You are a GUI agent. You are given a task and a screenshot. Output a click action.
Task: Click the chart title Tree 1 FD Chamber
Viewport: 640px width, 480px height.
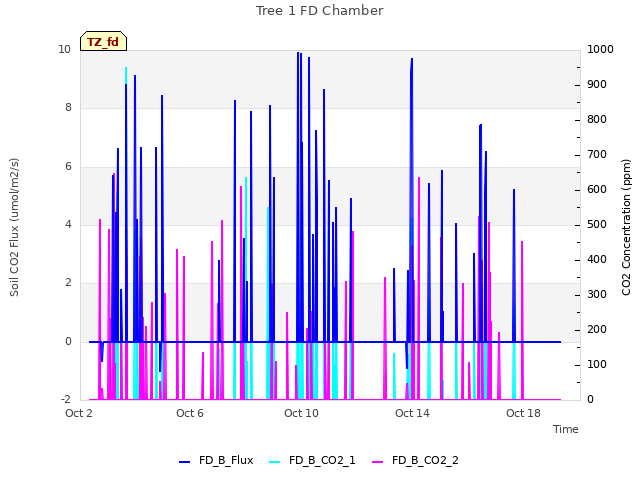pyautogui.click(x=320, y=11)
